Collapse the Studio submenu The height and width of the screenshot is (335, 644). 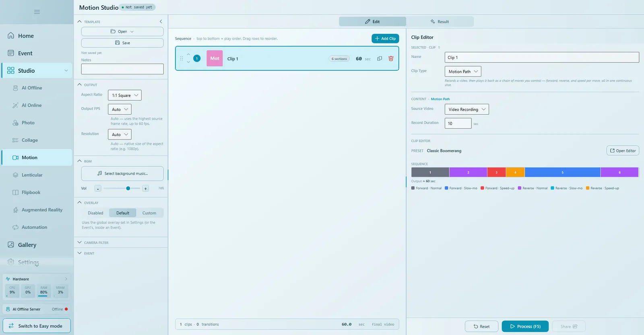tap(66, 71)
